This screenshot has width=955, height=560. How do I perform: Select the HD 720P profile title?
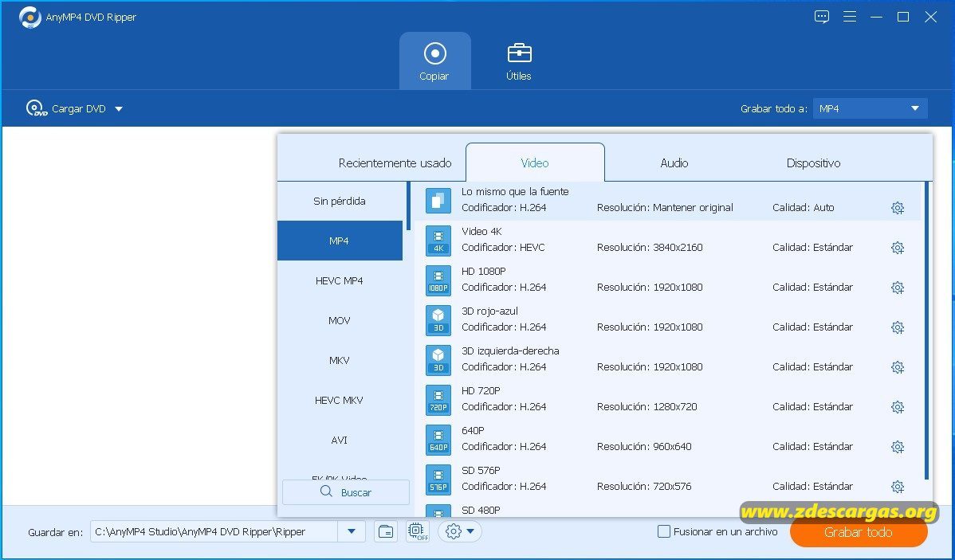pyautogui.click(x=481, y=391)
